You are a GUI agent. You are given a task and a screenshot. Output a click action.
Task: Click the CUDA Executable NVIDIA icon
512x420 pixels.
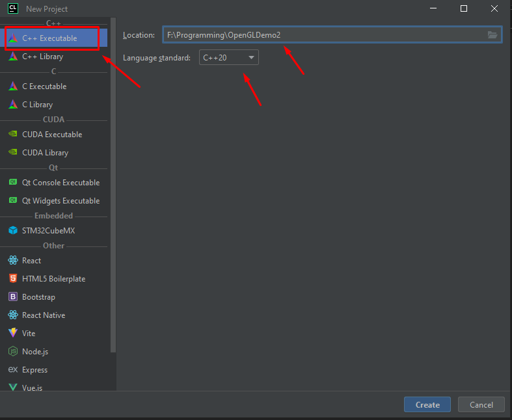(x=13, y=134)
